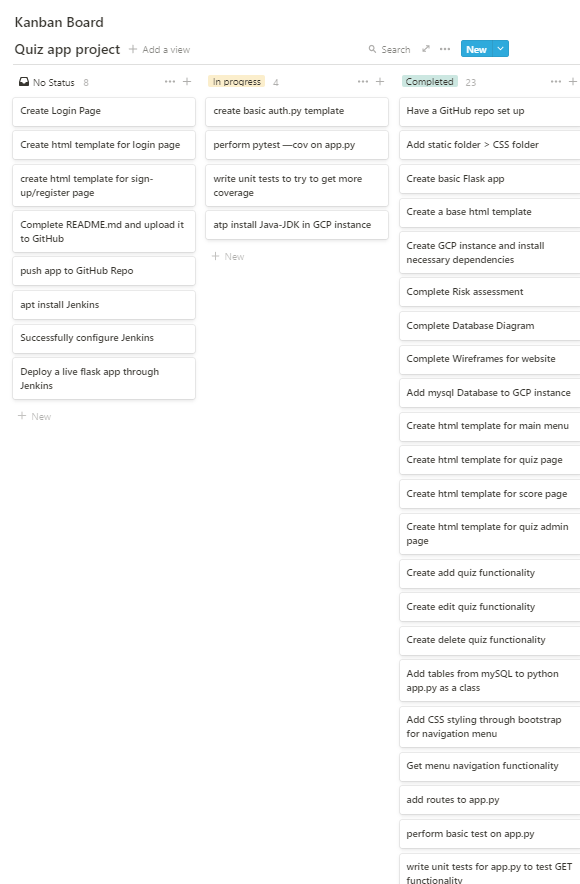This screenshot has height=884, width=580.
Task: Open the Create Login Page card
Action: tap(104, 112)
